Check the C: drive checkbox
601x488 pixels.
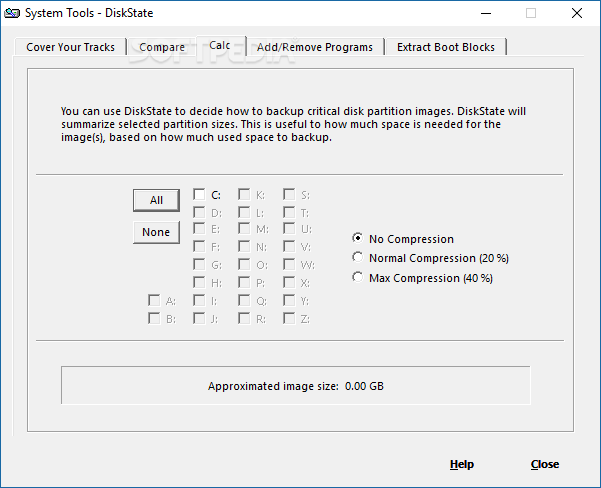[x=199, y=194]
